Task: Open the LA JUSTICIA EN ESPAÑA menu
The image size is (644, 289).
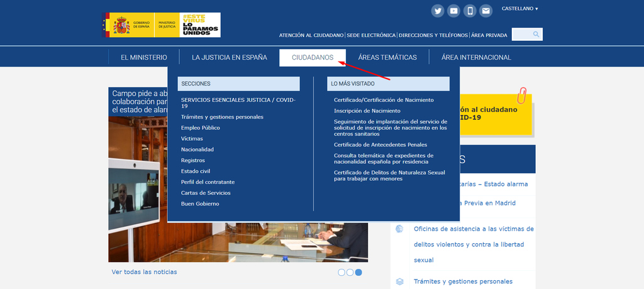Action: (229, 57)
